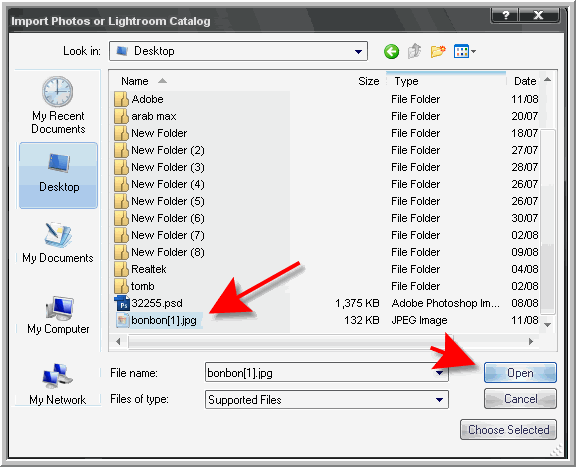Select My Documents in places bar

click(x=58, y=243)
